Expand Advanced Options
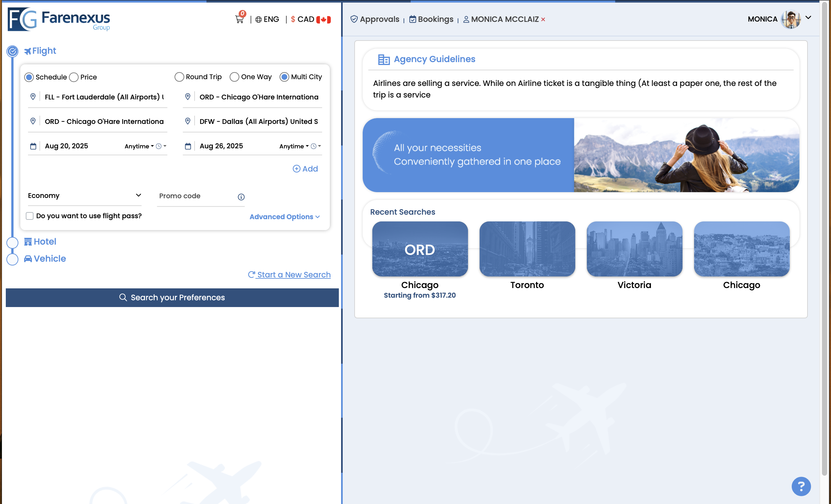Screen dimensions: 831x504 (x=284, y=217)
